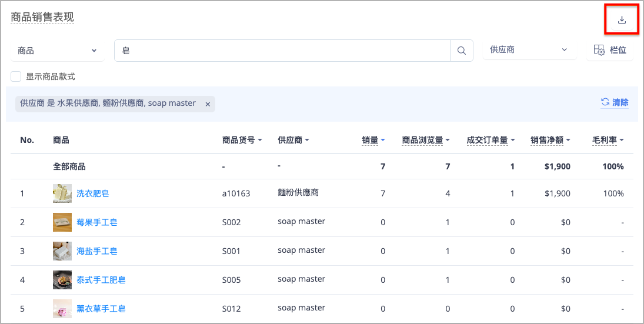Enable 显示商品款式 checkbox
This screenshot has height=324, width=644.
pos(16,76)
